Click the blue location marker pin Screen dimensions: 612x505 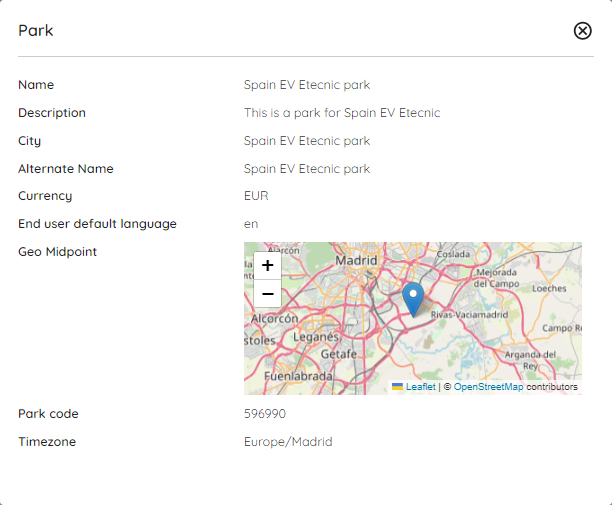[x=413, y=299]
